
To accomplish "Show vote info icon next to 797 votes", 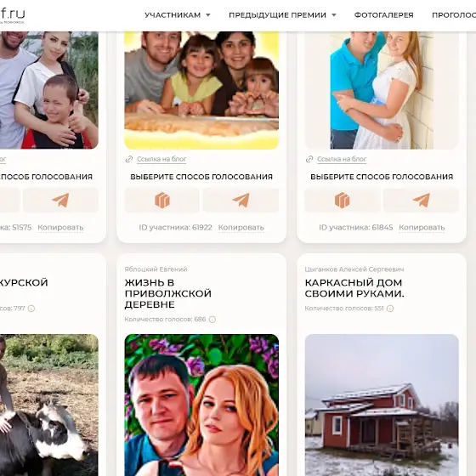I will point(31,309).
